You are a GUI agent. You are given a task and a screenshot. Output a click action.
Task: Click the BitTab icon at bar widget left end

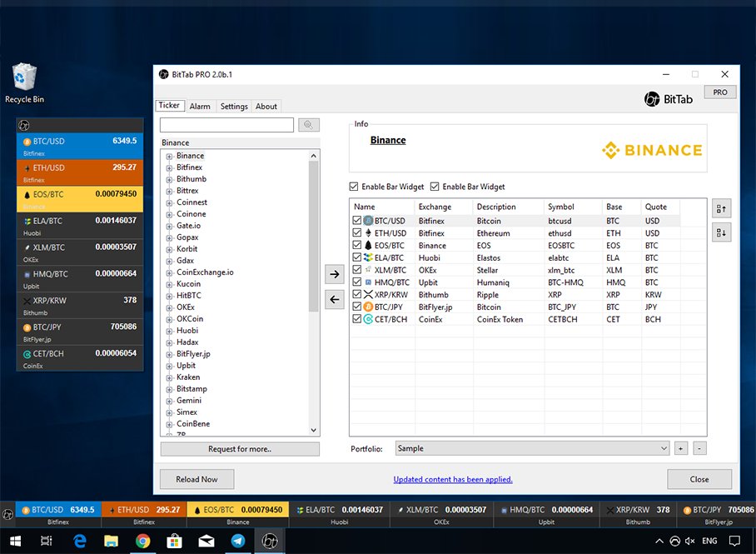[7, 515]
